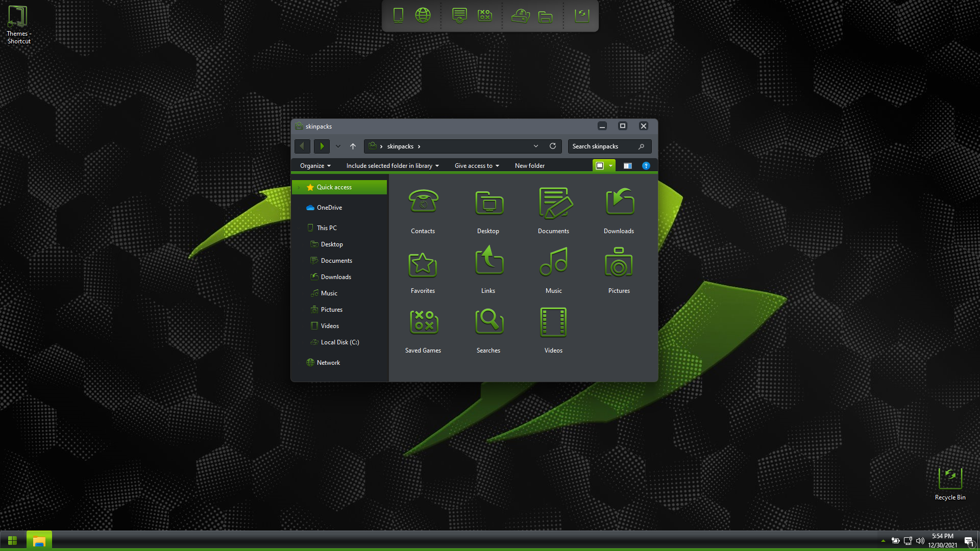Image resolution: width=980 pixels, height=551 pixels.
Task: Select Network in the navigation pane
Action: [328, 363]
